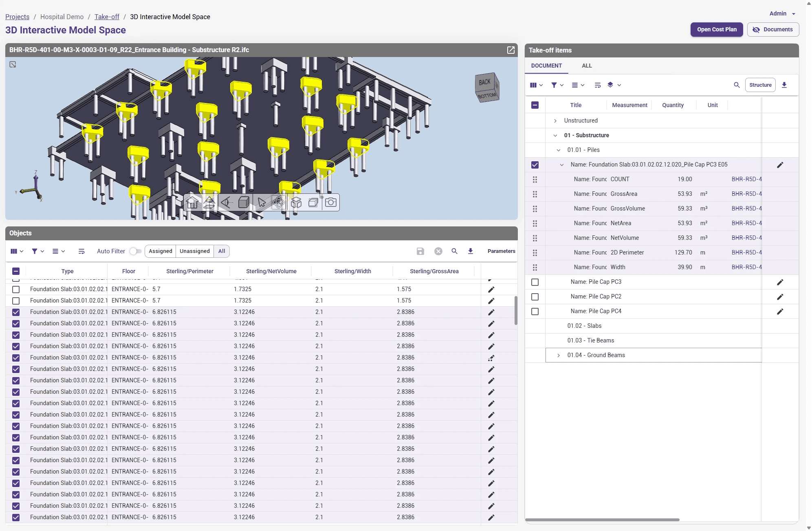Click the home view icon in 3D viewer
Image resolution: width=812 pixels, height=531 pixels.
(192, 202)
